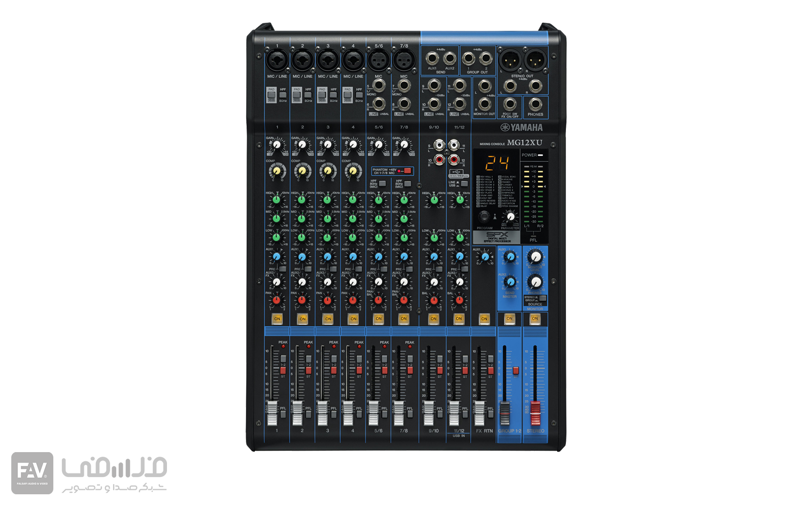
Task: Click the FX RTN AUX1 knob
Action: click(485, 257)
